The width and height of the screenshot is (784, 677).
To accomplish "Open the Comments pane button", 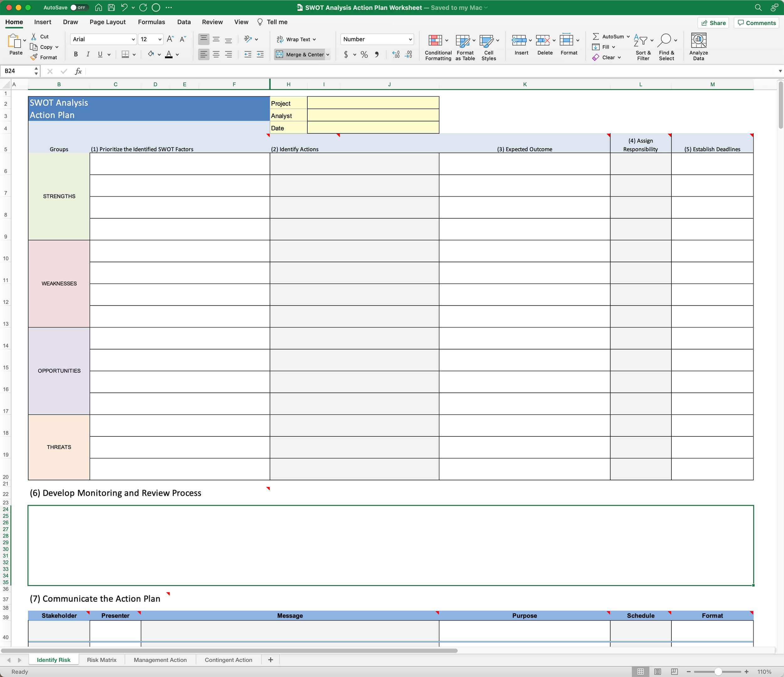I will pos(757,23).
